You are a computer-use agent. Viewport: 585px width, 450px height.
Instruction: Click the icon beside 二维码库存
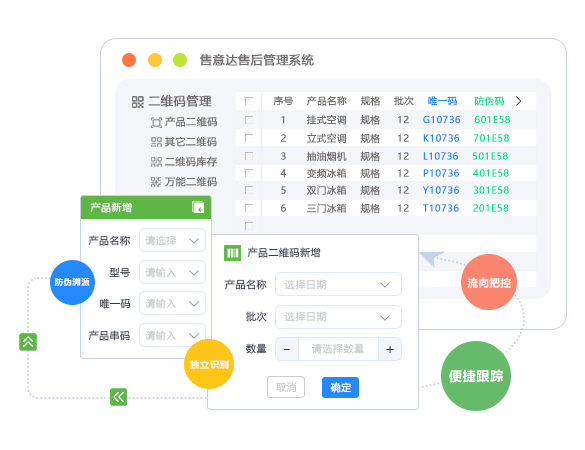pyautogui.click(x=156, y=162)
